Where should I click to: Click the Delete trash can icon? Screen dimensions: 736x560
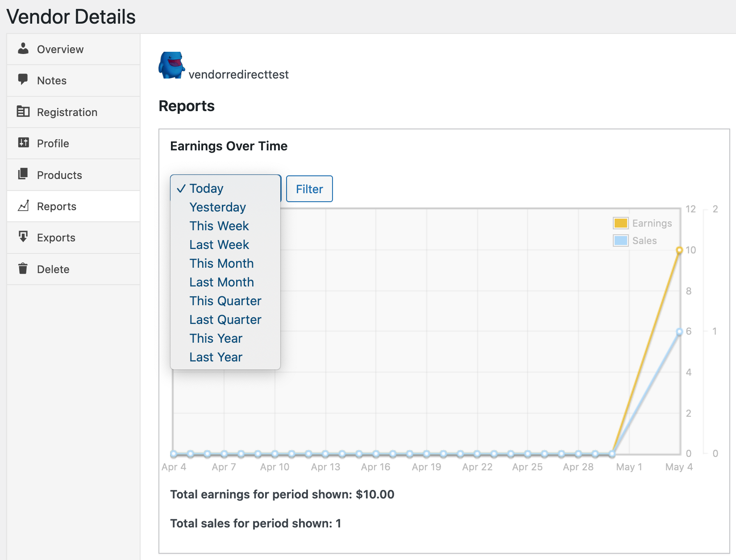point(23,269)
